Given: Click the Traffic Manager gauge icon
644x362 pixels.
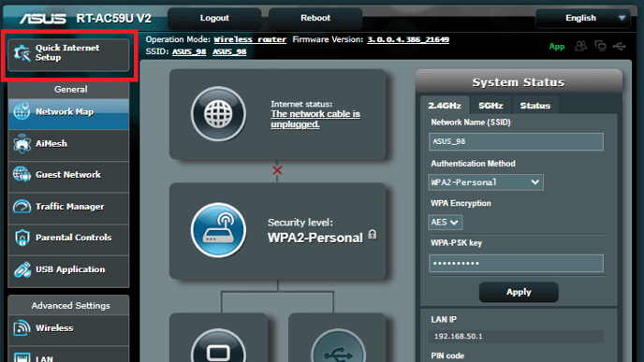Looking at the screenshot, I should 22,207.
